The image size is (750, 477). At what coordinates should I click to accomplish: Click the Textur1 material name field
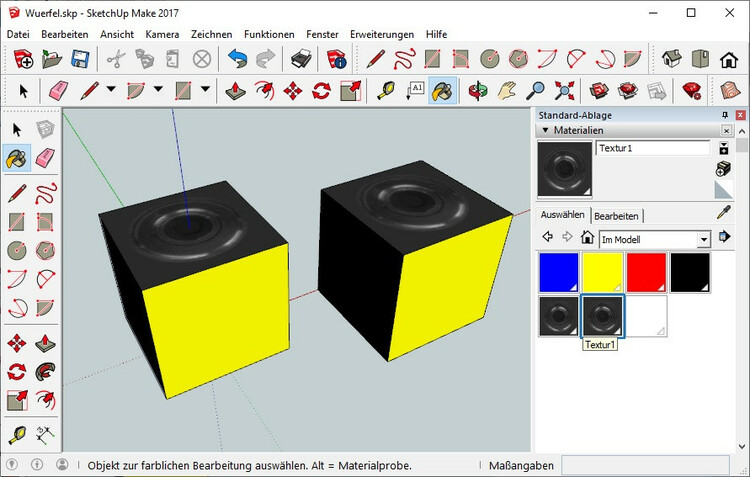[652, 148]
